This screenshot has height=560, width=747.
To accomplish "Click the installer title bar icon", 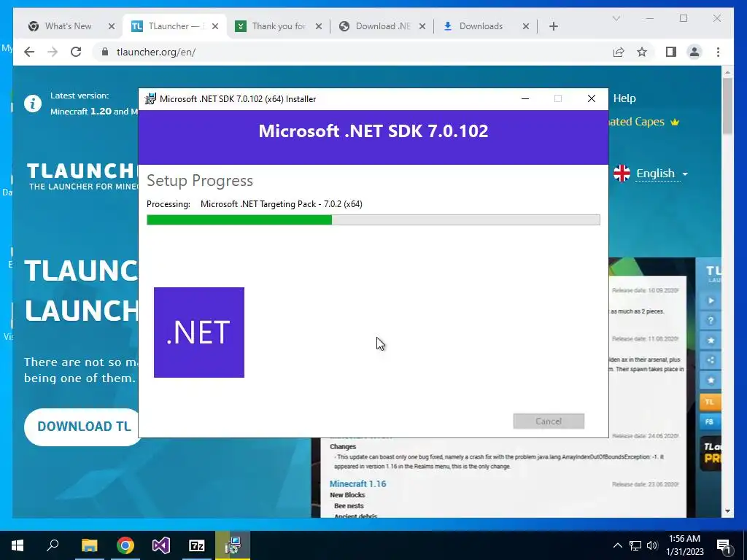I will click(x=150, y=98).
